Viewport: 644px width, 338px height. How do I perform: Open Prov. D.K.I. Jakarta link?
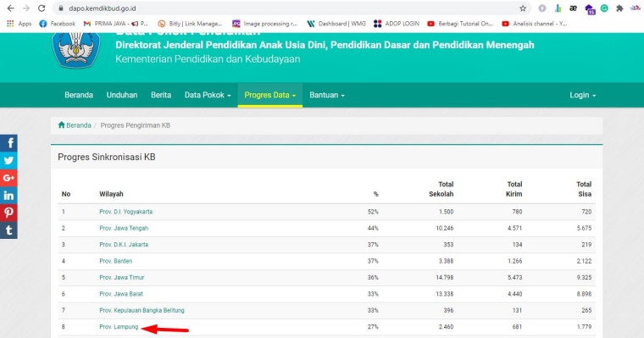124,245
